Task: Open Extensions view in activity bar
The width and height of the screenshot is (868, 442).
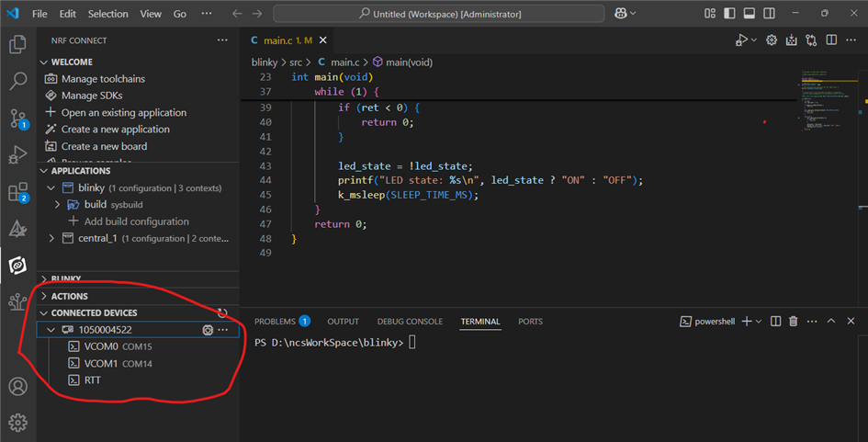Action: pyautogui.click(x=17, y=192)
